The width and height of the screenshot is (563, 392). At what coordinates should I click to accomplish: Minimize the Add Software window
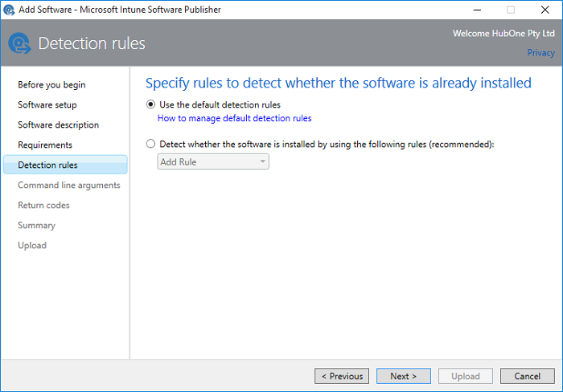(x=477, y=10)
